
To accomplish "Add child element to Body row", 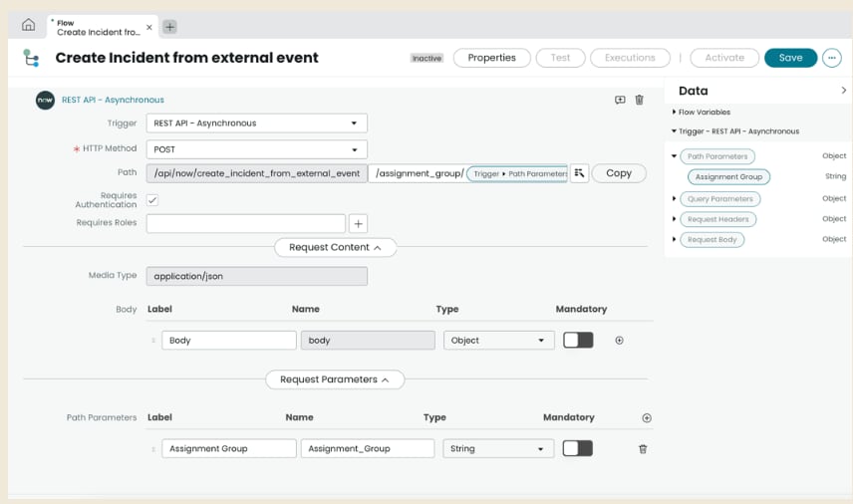I will point(619,341).
